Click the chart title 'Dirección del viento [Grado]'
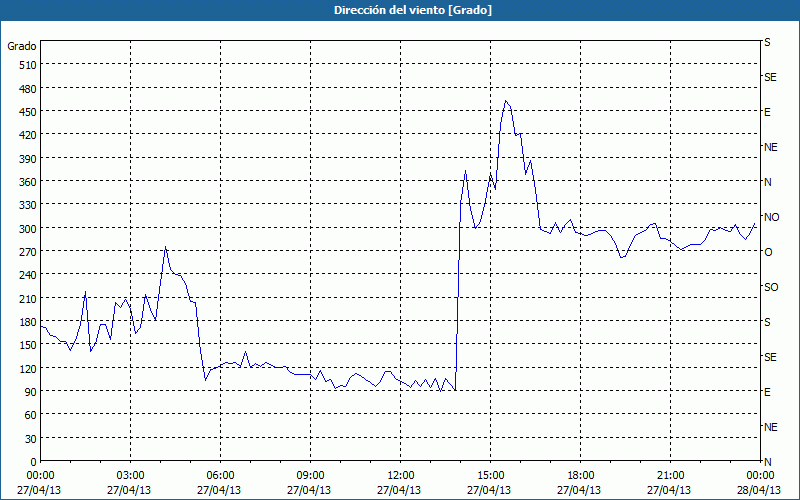This screenshot has height=500, width=800. [x=413, y=10]
